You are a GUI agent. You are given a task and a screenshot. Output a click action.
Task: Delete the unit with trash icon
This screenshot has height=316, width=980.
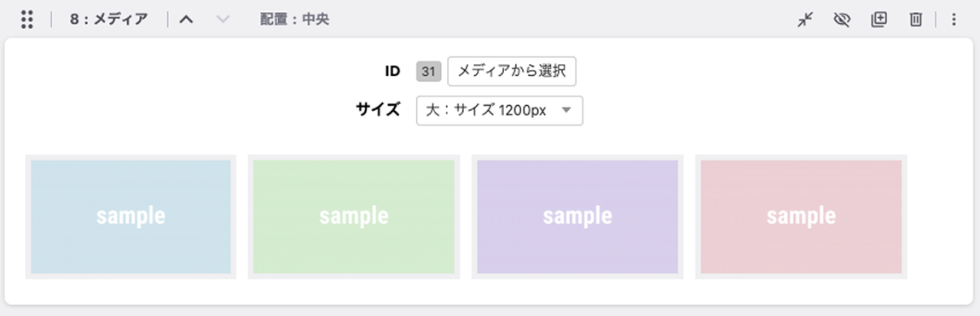[x=916, y=20]
